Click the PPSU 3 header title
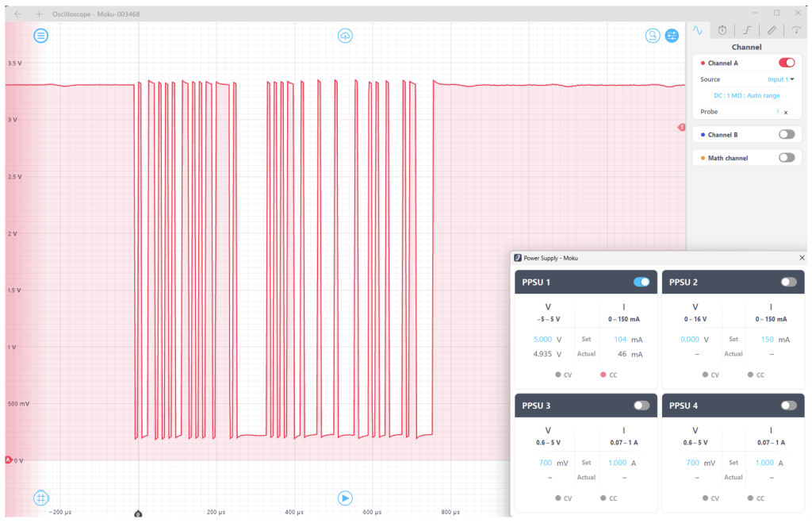This screenshot has height=523, width=812. tap(536, 406)
